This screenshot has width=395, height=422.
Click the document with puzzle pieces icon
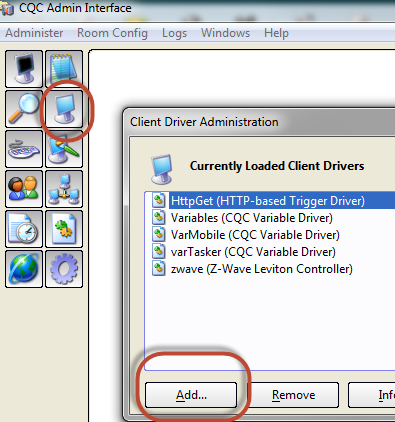pyautogui.click(x=64, y=229)
